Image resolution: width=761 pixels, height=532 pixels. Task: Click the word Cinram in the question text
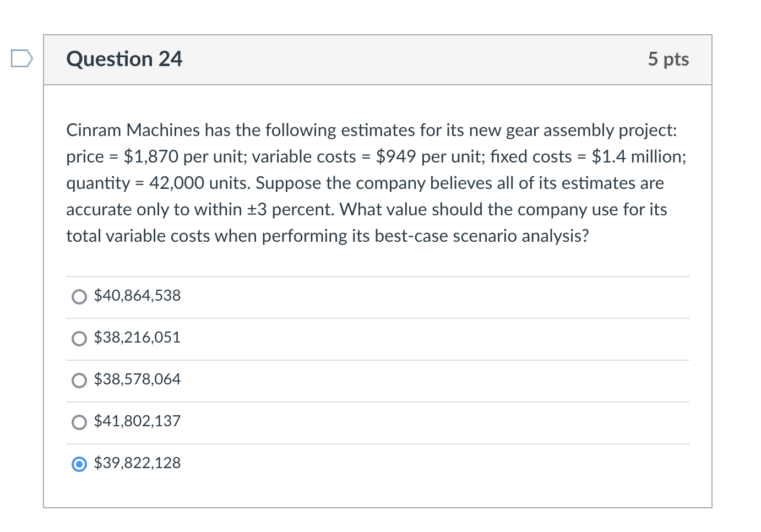click(x=94, y=130)
